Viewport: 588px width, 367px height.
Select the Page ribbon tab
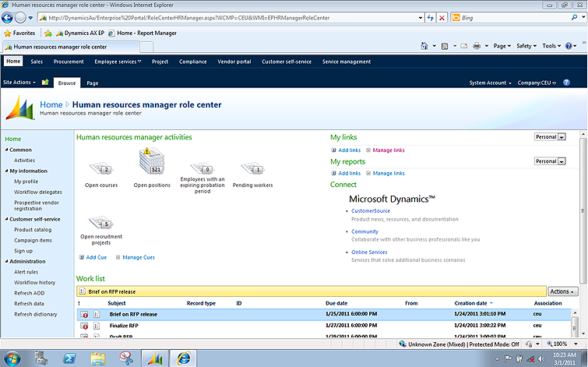92,83
